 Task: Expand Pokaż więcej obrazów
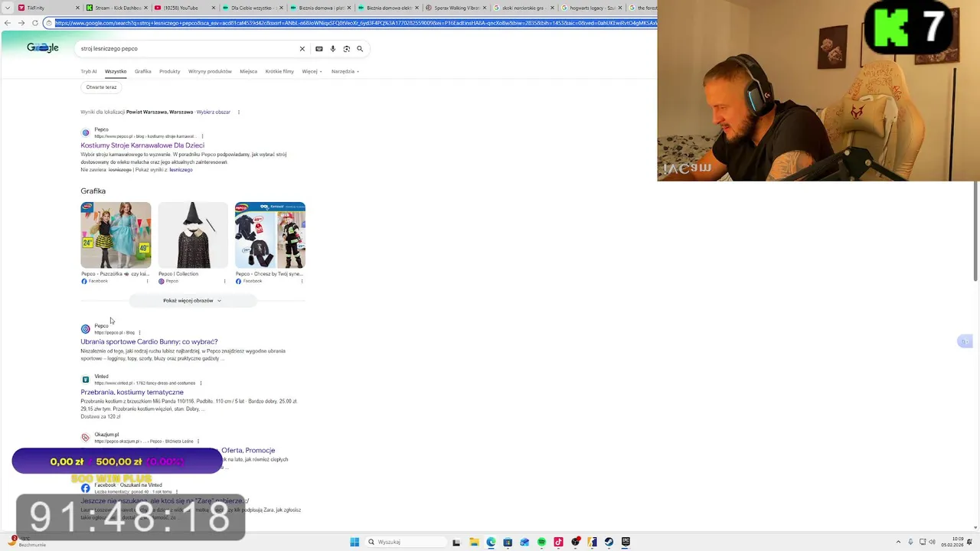pos(192,301)
